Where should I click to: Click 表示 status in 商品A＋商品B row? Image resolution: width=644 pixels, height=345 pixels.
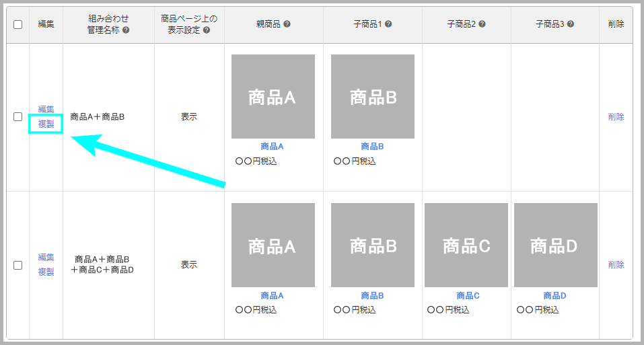tap(189, 117)
